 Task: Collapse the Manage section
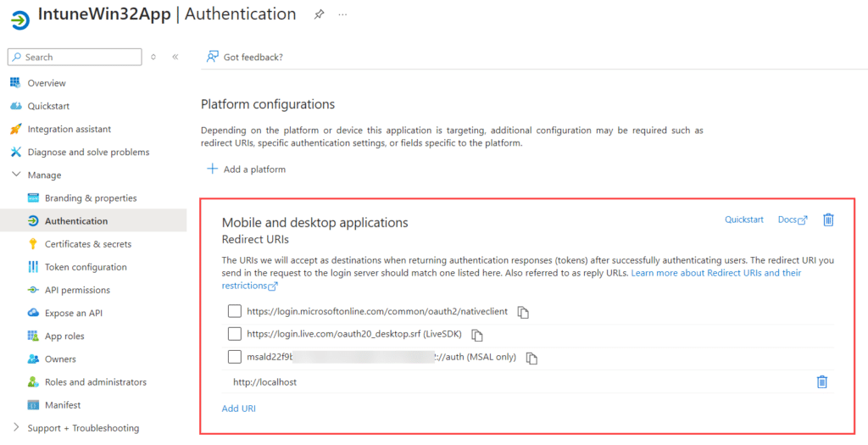click(x=16, y=175)
